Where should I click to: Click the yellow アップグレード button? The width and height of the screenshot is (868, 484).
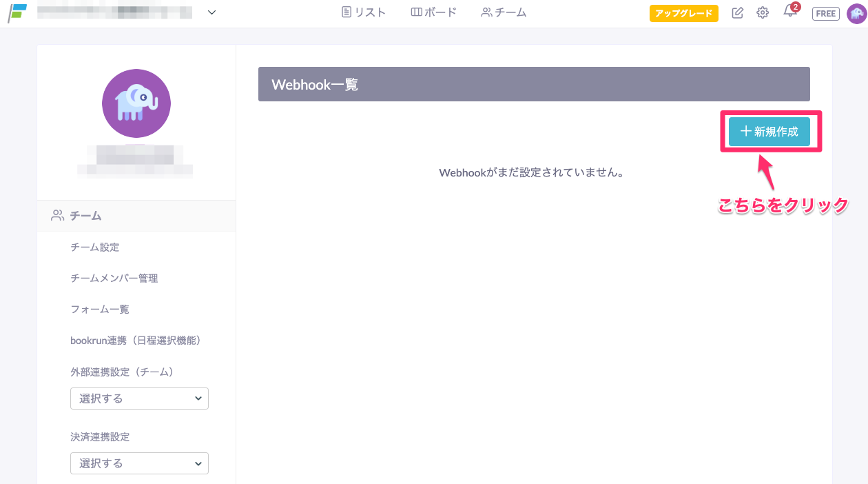683,13
